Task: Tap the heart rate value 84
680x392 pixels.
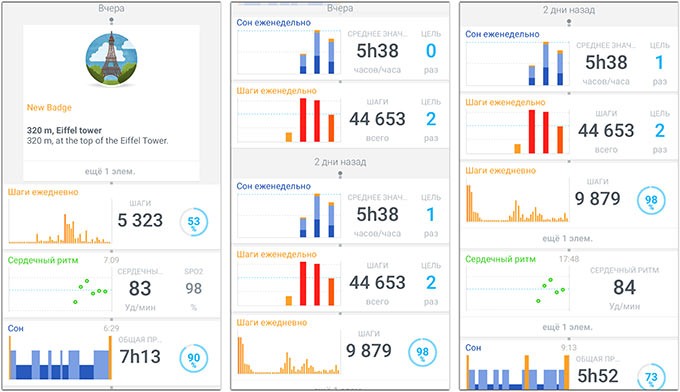Action: (x=624, y=287)
